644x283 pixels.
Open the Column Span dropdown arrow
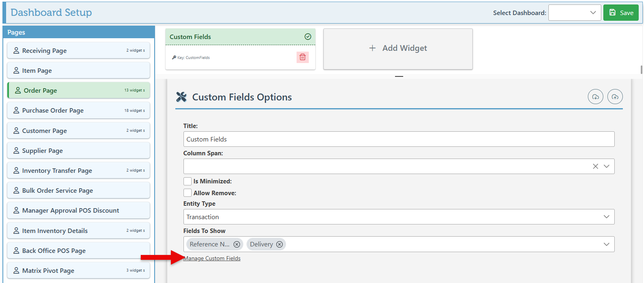coord(607,166)
